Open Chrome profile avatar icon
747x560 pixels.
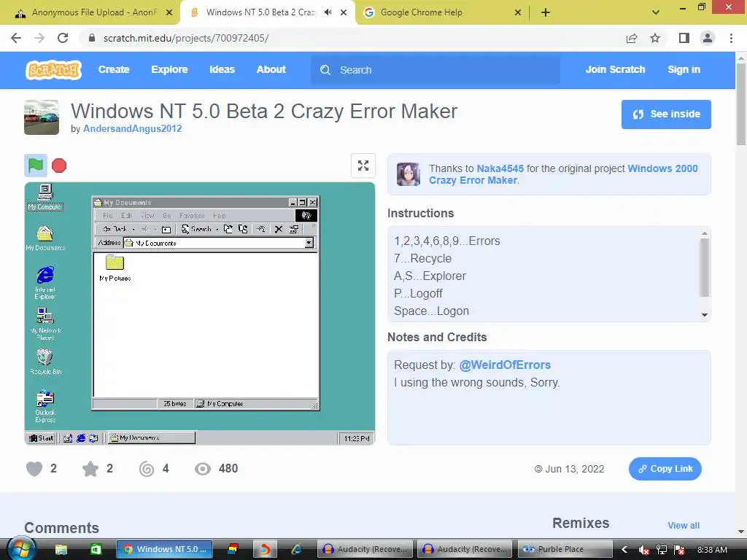coord(708,38)
